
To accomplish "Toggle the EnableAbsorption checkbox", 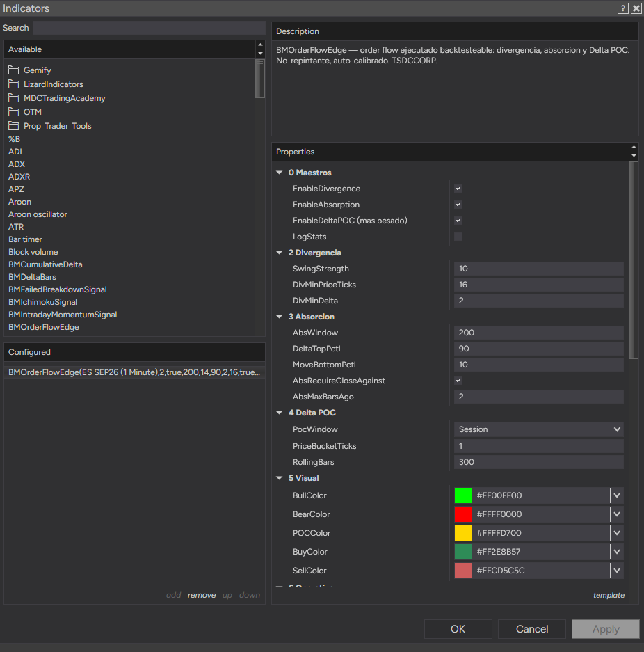I will pos(458,205).
